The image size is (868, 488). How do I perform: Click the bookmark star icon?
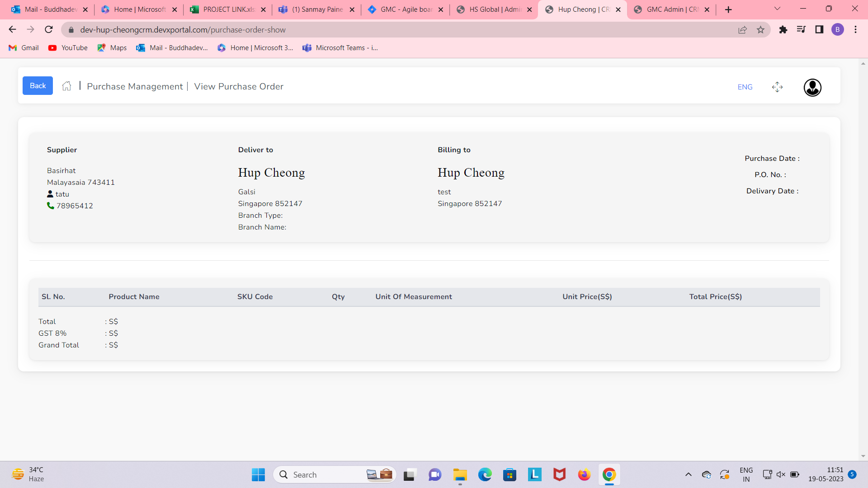click(x=761, y=30)
